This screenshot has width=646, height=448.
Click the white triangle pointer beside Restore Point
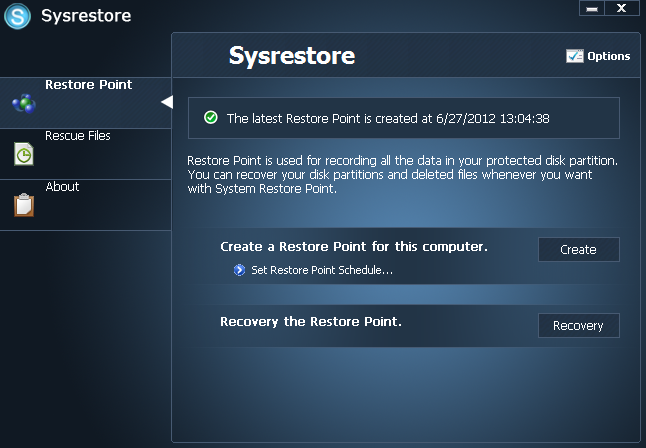click(x=166, y=102)
